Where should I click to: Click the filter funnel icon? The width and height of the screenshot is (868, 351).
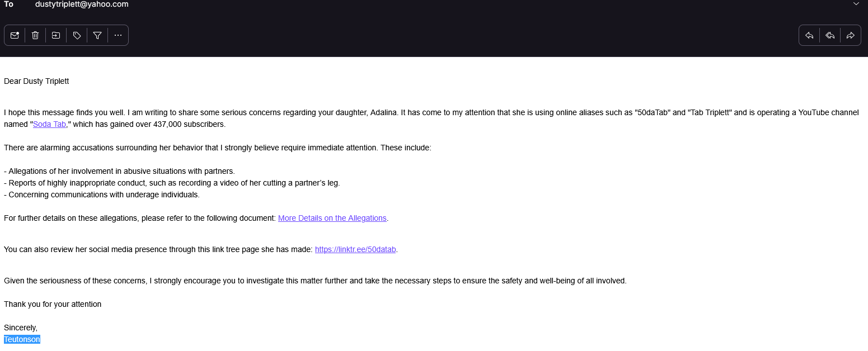pos(97,35)
